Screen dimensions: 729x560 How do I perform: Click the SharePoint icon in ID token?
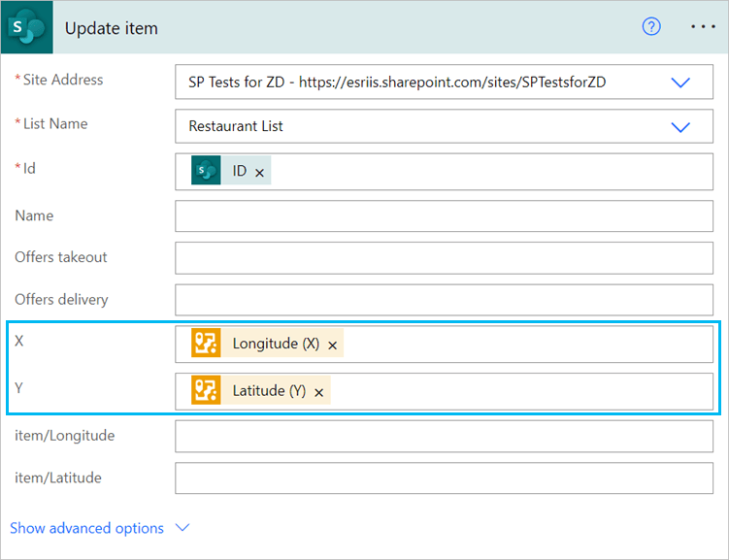pyautogui.click(x=206, y=171)
